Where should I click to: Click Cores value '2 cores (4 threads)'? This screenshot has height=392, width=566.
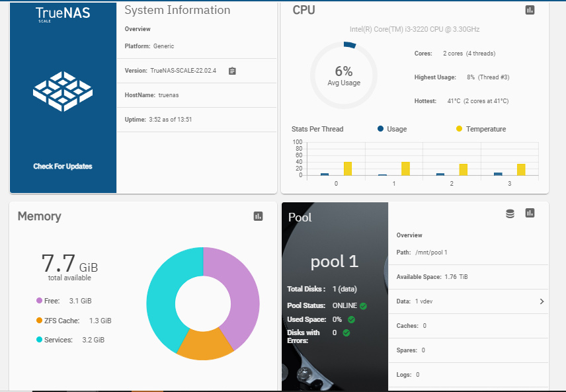point(469,54)
